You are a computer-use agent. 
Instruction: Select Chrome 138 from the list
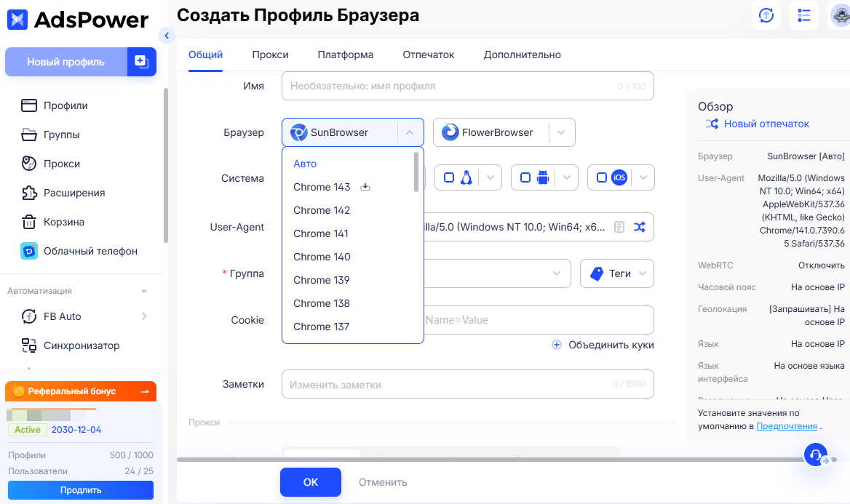pyautogui.click(x=322, y=303)
